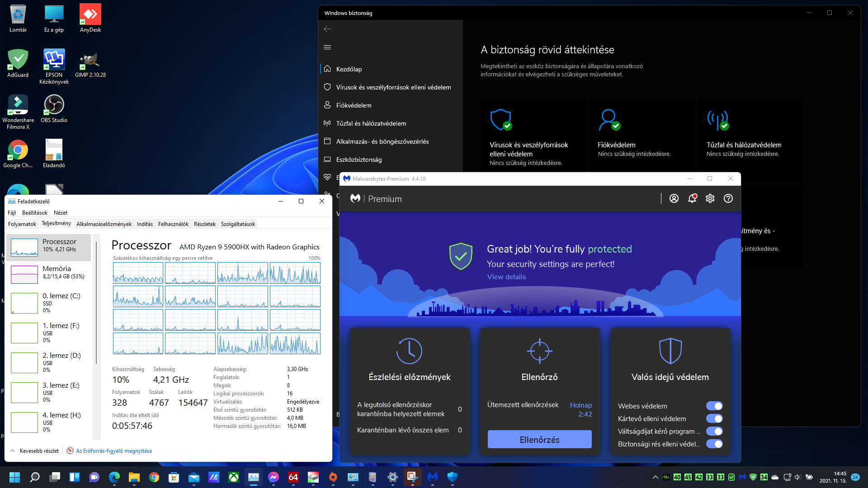Open Wondershare Filmora X shortcut
The height and width of the screenshot is (488, 868).
tap(18, 112)
